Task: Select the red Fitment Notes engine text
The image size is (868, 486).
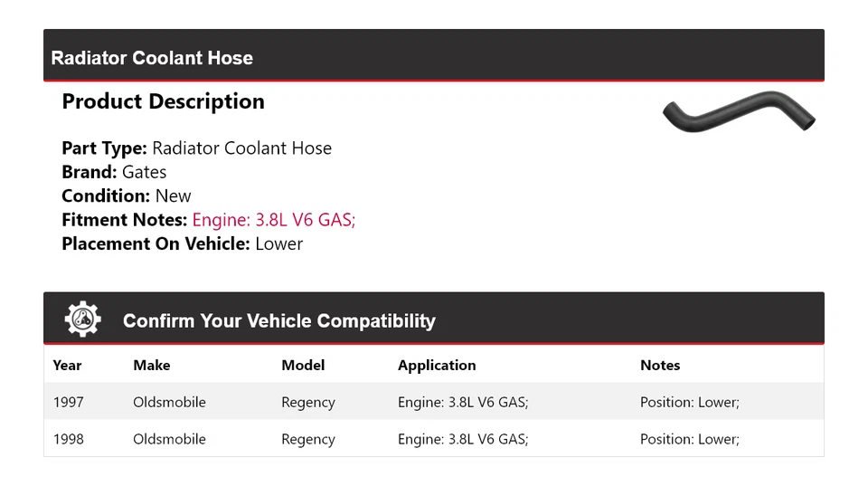Action: point(274,220)
